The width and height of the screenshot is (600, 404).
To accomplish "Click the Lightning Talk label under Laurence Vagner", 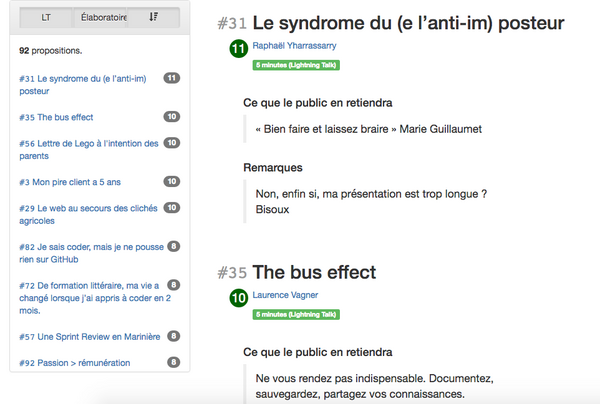I will pyautogui.click(x=296, y=314).
